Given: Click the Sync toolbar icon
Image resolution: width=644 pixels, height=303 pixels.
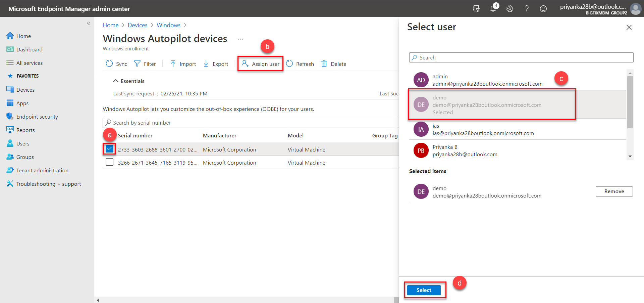Looking at the screenshot, I should pos(109,64).
